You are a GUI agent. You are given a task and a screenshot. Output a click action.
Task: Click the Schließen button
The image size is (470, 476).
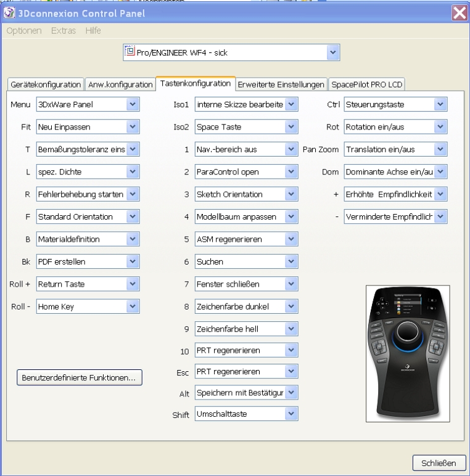tap(439, 463)
